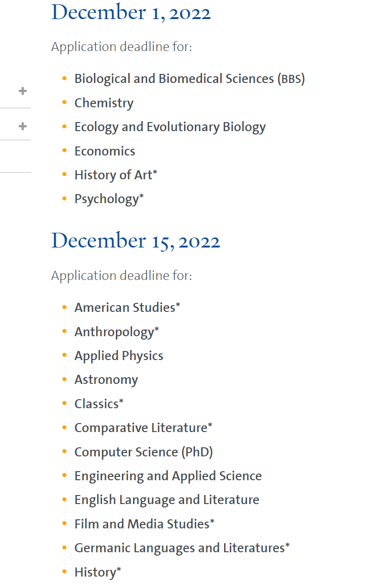Select Engineering and Applied Science
This screenshot has height=588, width=389.
click(168, 476)
